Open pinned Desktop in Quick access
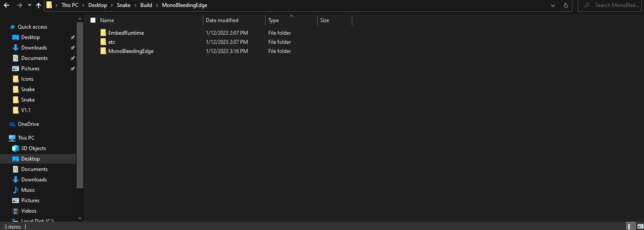This screenshot has height=230, width=644. [30, 37]
